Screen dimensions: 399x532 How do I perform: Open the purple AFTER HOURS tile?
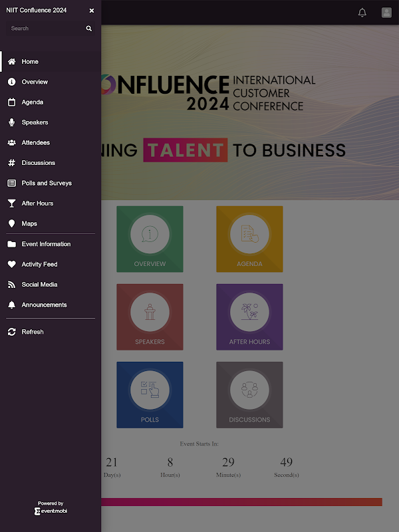click(249, 317)
